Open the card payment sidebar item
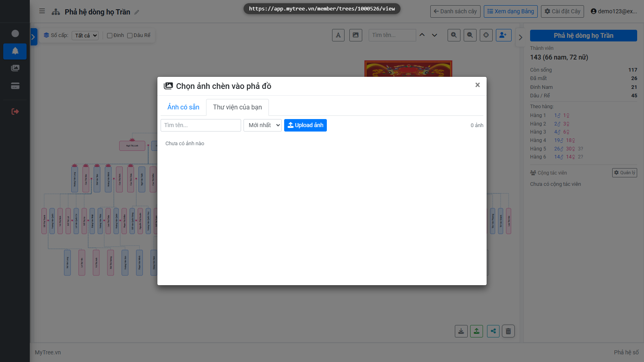 pyautogui.click(x=15, y=86)
